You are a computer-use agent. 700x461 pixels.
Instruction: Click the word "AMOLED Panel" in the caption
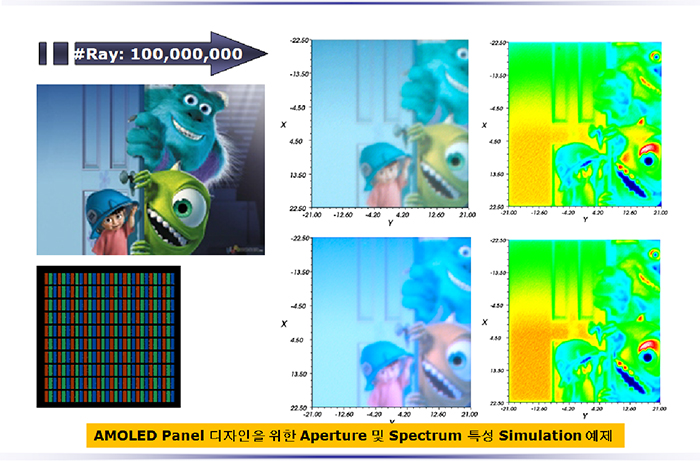pyautogui.click(x=142, y=436)
